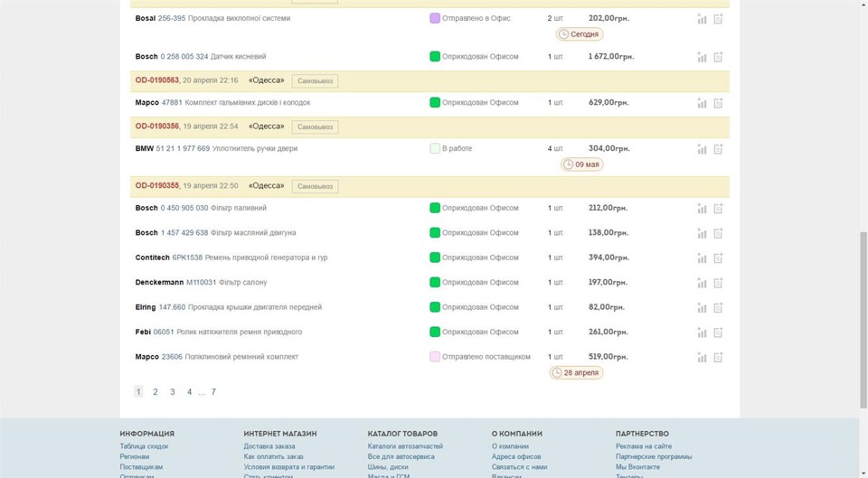Open note icon for Elring 147.660 row
Screen dimensions: 868x478
(718, 307)
